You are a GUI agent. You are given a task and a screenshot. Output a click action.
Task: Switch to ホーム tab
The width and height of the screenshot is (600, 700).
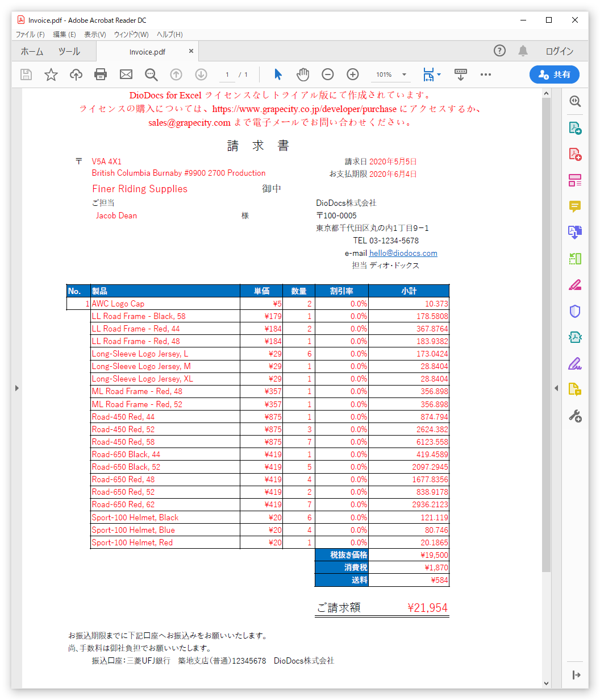pyautogui.click(x=32, y=51)
